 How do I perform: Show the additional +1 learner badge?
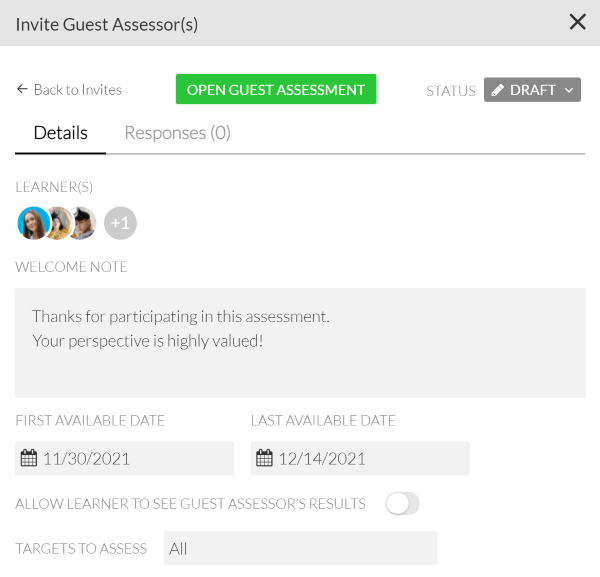point(120,223)
